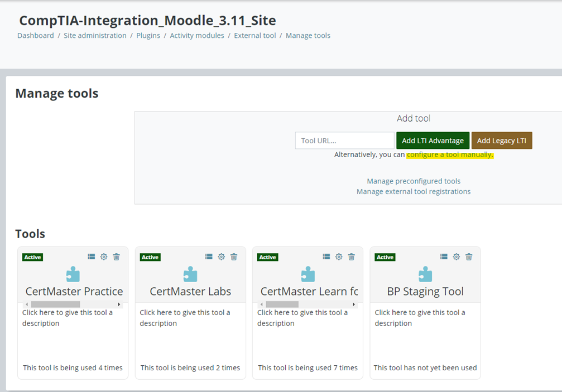Click CertMaster Practice name scrollbar right arrow
This screenshot has width=562, height=392.
(119, 304)
